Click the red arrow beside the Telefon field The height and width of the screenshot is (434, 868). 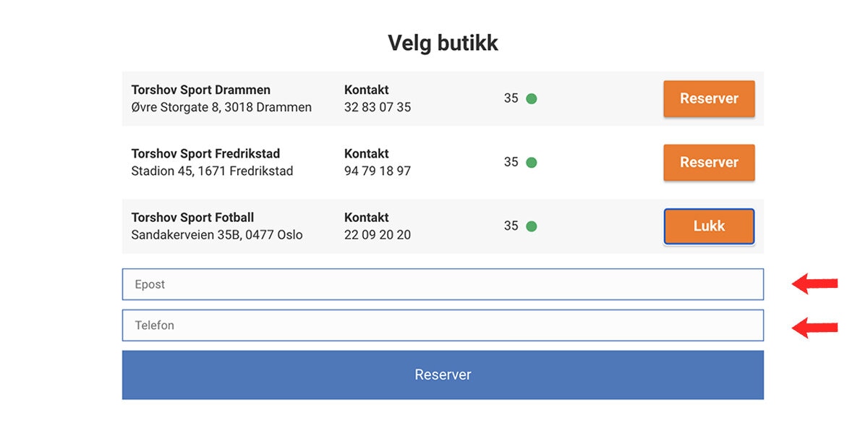point(814,328)
